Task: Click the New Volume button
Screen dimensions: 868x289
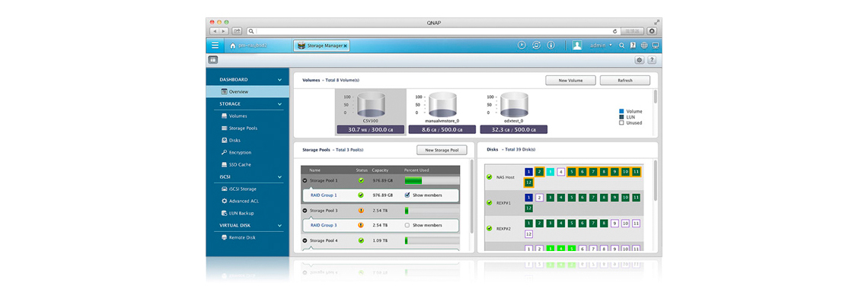Action: click(x=570, y=81)
